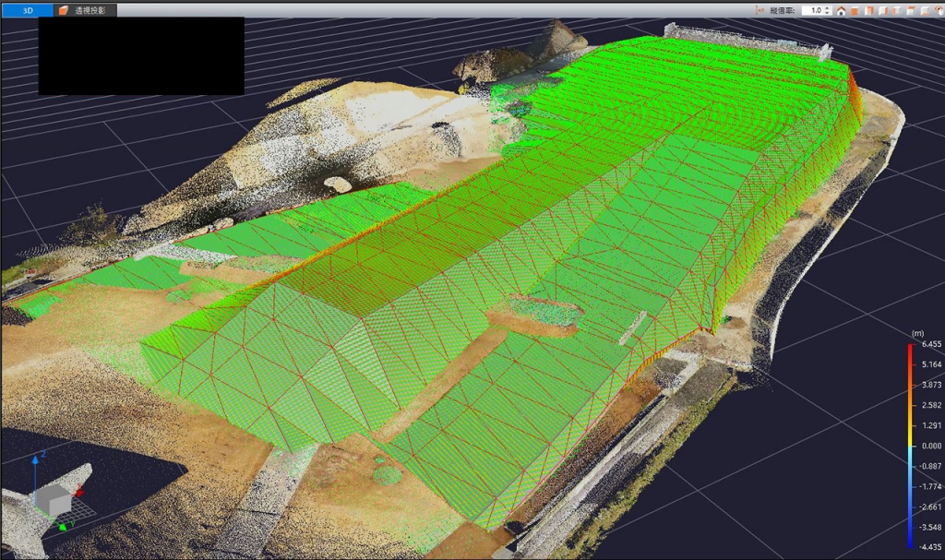Click the scale icon left of 縦倍率
Image resolution: width=945 pixels, height=560 pixels.
pos(759,11)
